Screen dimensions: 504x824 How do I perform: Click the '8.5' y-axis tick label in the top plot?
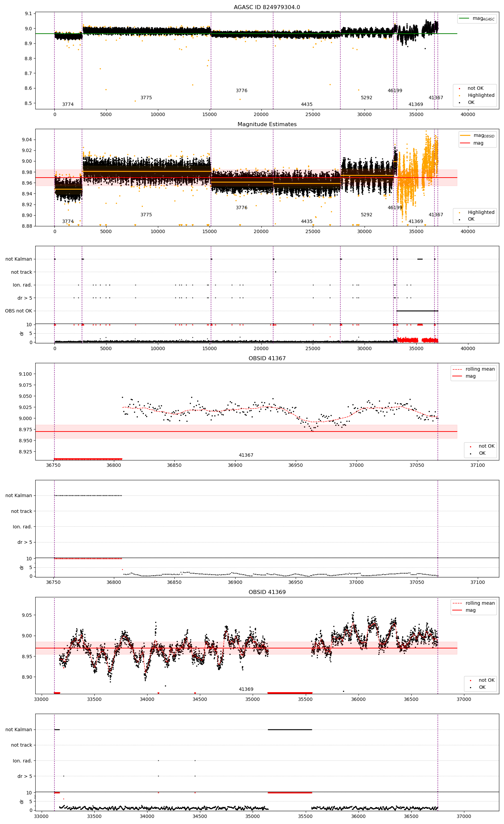28,103
